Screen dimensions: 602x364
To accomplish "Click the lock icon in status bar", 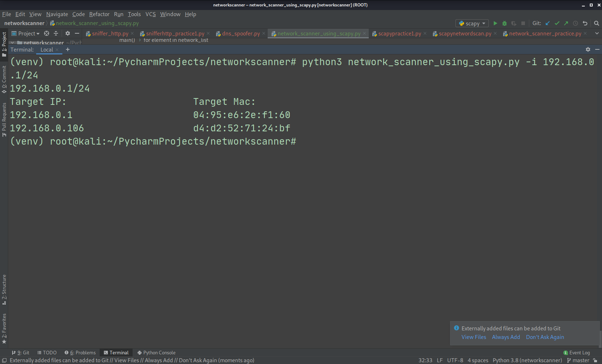I will [595, 360].
